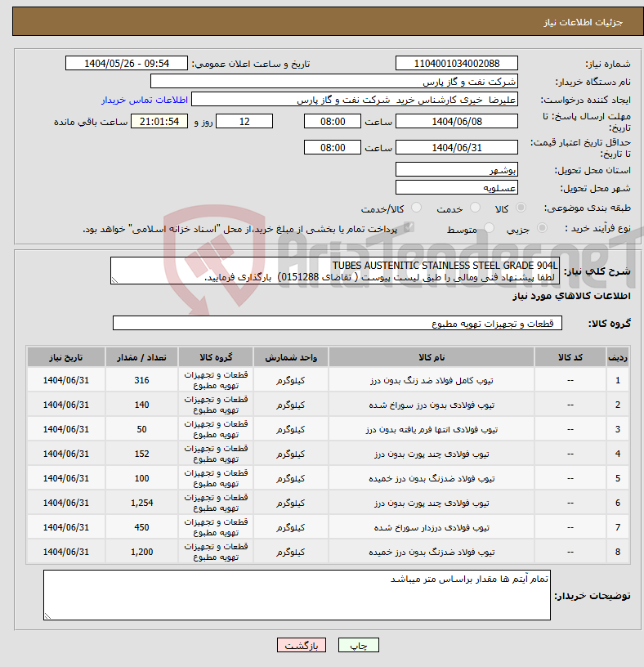The width and height of the screenshot is (644, 667).
Task: Select the کالا/خدمت radio button
Action: click(x=416, y=208)
